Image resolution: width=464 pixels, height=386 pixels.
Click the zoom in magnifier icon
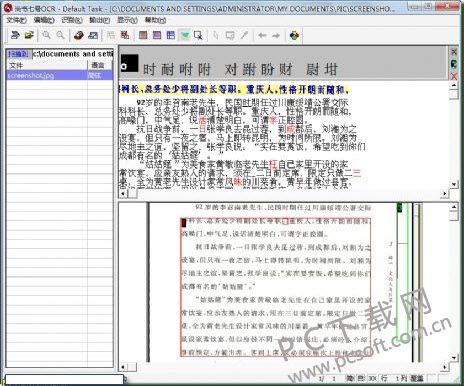pyautogui.click(x=46, y=35)
